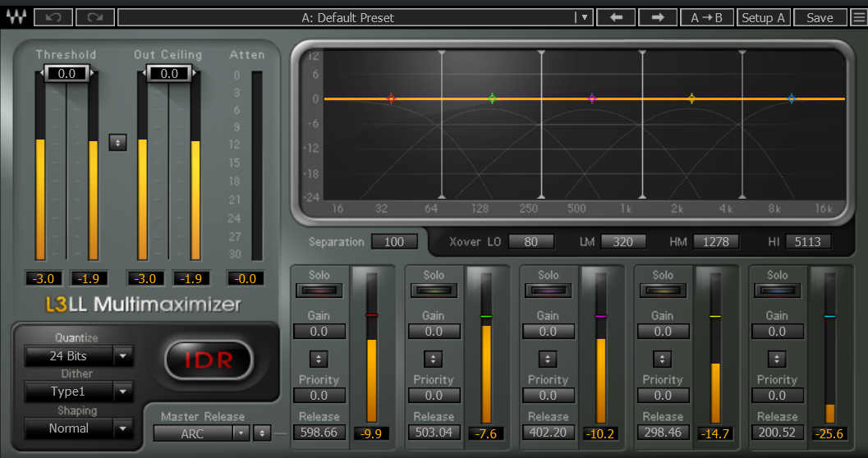Click the Release value 503.04
Image resolution: width=868 pixels, height=458 pixels.
[434, 433]
